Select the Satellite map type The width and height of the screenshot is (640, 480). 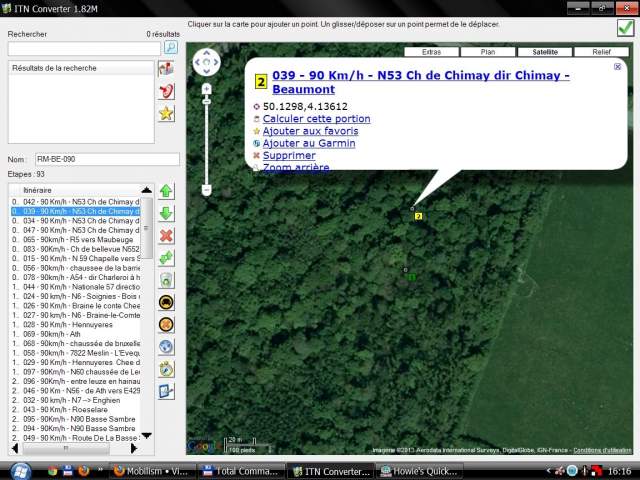click(545, 51)
